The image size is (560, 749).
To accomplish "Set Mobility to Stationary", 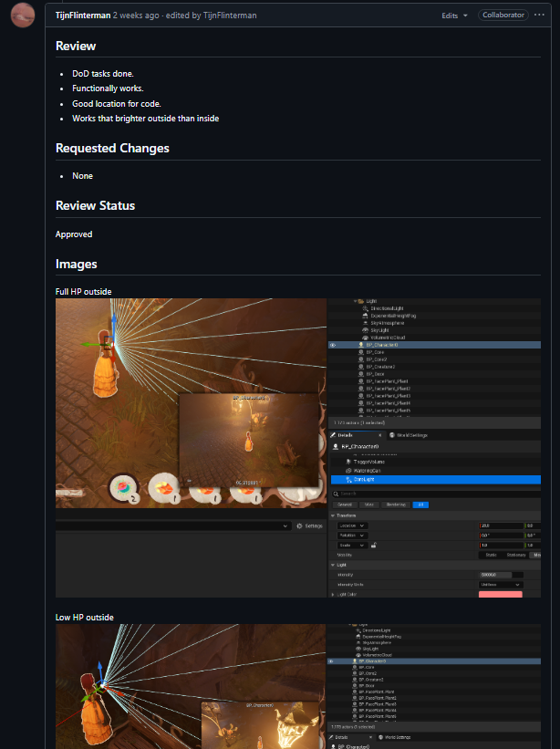I will (x=514, y=555).
